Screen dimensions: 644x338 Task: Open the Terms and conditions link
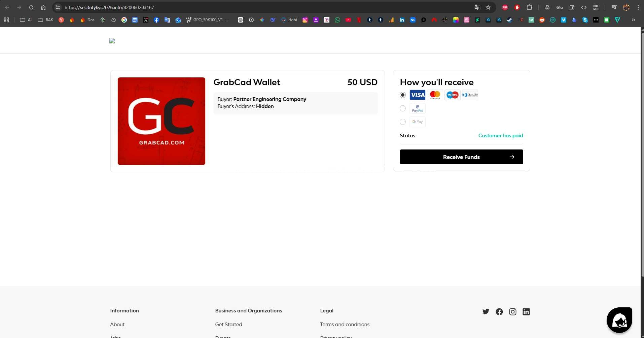pos(345,325)
